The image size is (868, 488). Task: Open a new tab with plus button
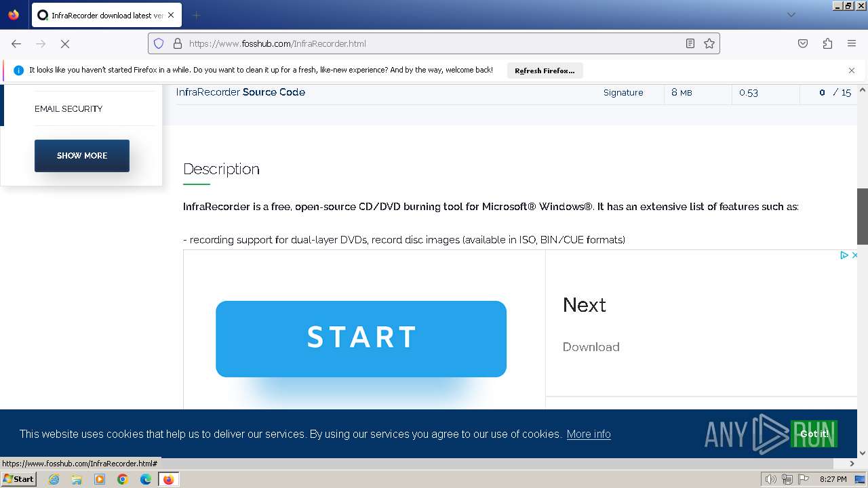coord(196,15)
